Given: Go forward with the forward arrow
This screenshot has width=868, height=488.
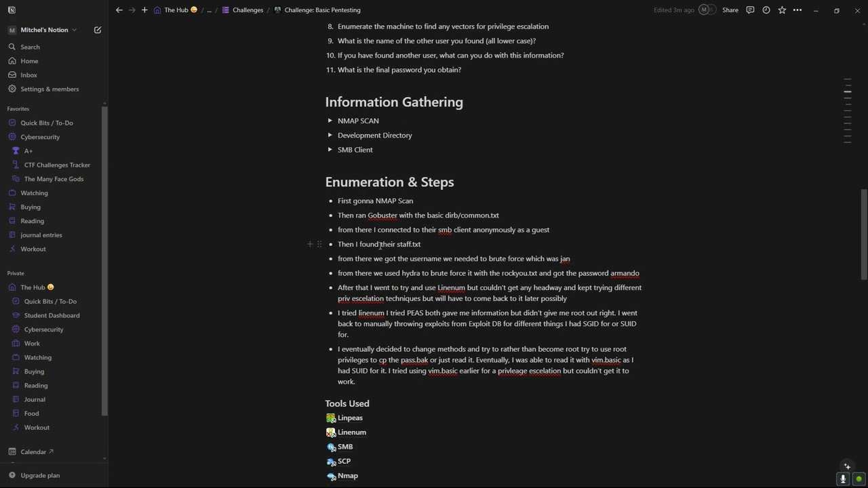Looking at the screenshot, I should pyautogui.click(x=132, y=10).
